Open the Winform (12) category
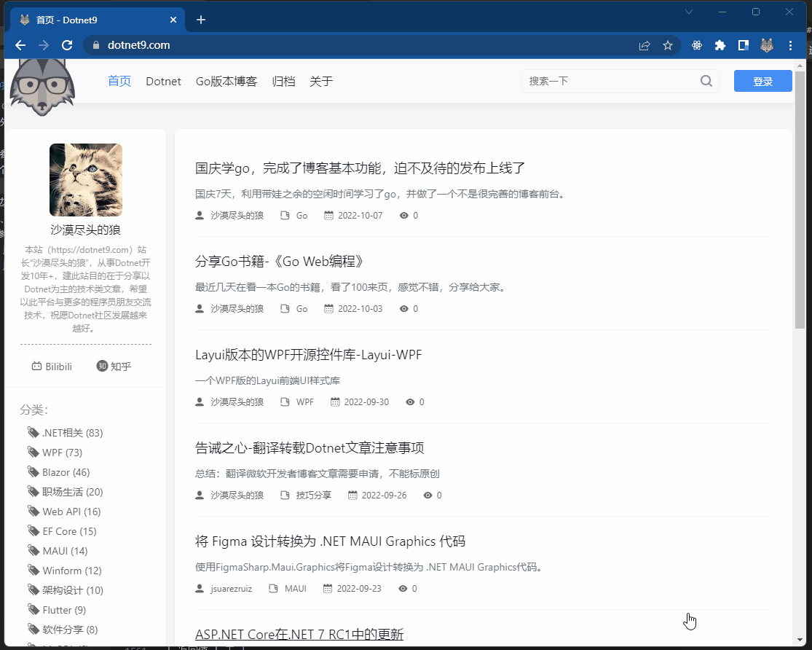The height and width of the screenshot is (650, 812). click(x=65, y=571)
